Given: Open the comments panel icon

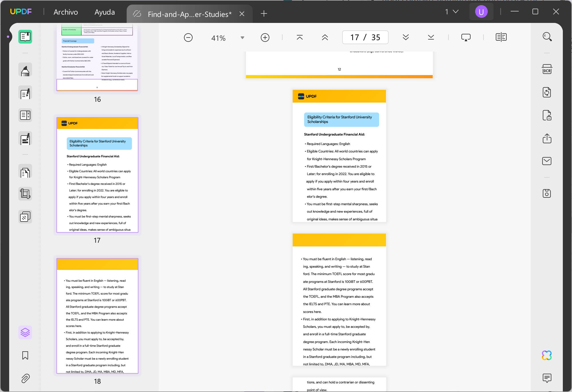Looking at the screenshot, I should click(x=547, y=378).
